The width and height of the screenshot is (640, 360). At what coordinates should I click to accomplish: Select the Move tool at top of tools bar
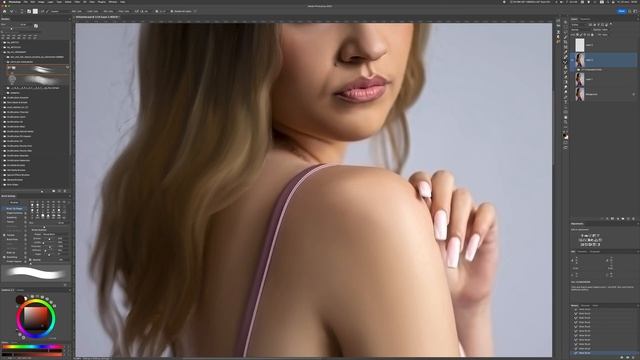pos(565,22)
